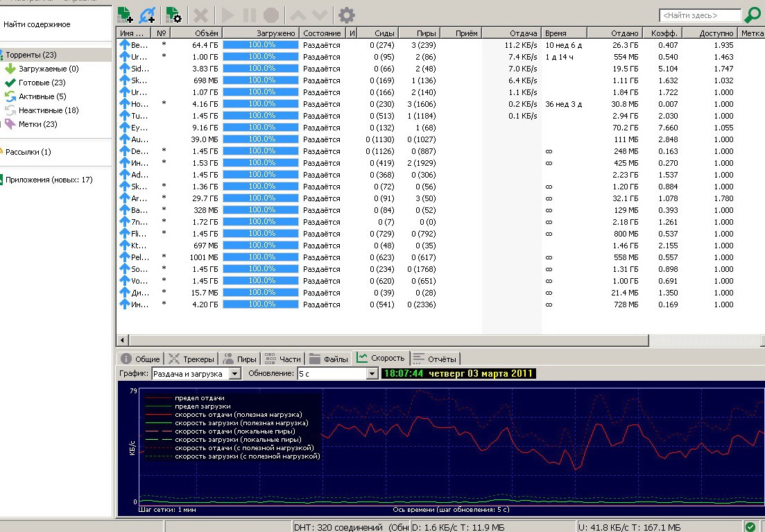Screen dimensions: 765x532
Task: Click seeding arrow icon of 'Ar…' torrent
Action: (x=124, y=198)
